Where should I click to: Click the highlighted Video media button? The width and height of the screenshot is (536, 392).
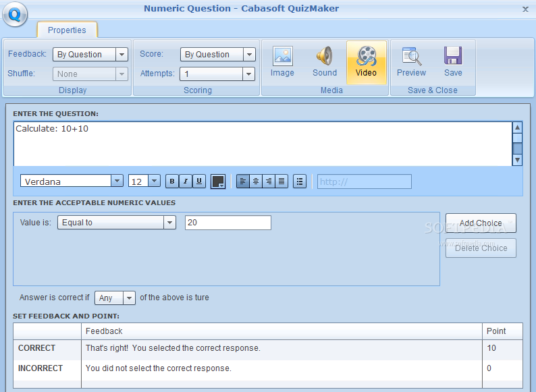point(366,62)
